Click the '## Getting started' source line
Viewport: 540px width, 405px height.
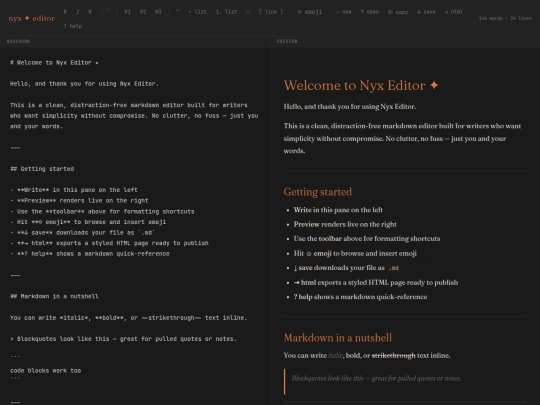point(42,169)
